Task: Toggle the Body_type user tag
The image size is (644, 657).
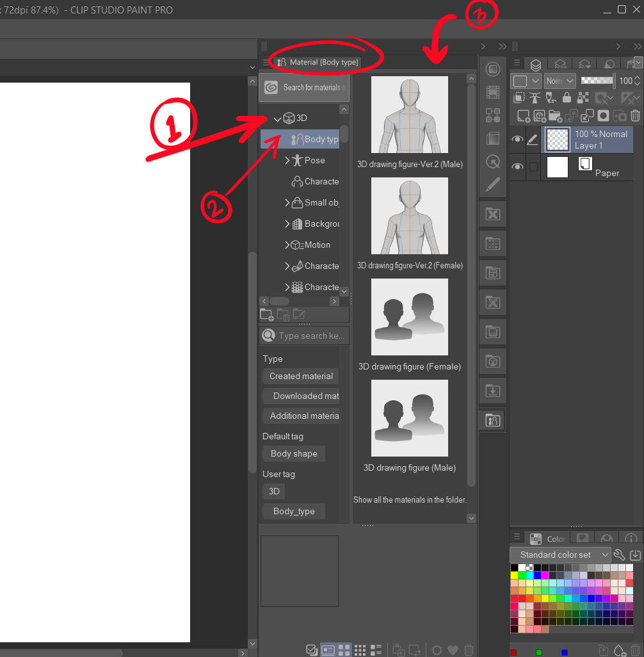Action: pos(294,511)
